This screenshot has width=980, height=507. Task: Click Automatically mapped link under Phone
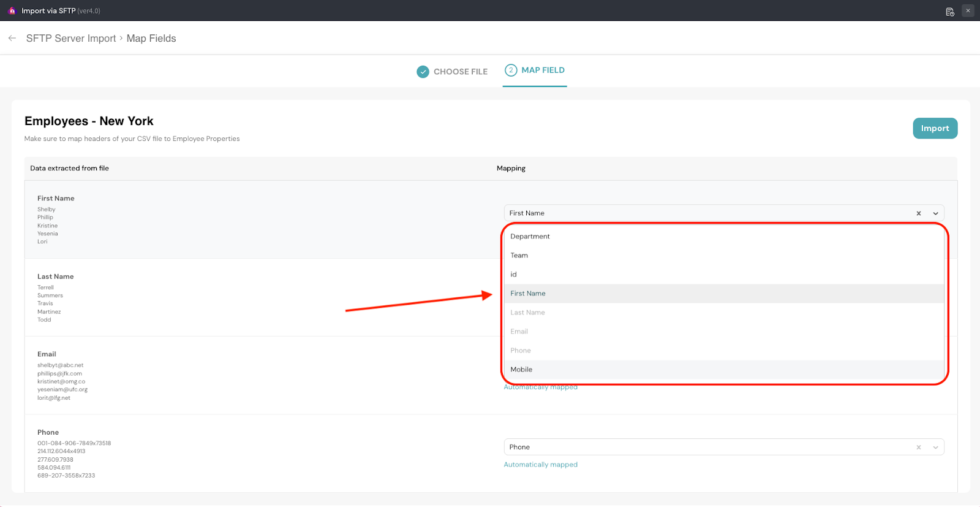tap(540, 465)
